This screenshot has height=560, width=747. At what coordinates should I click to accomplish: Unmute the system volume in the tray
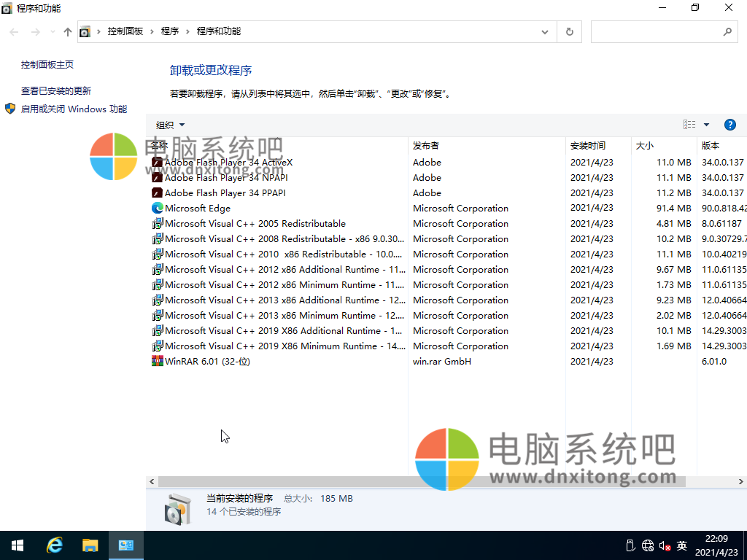664,545
